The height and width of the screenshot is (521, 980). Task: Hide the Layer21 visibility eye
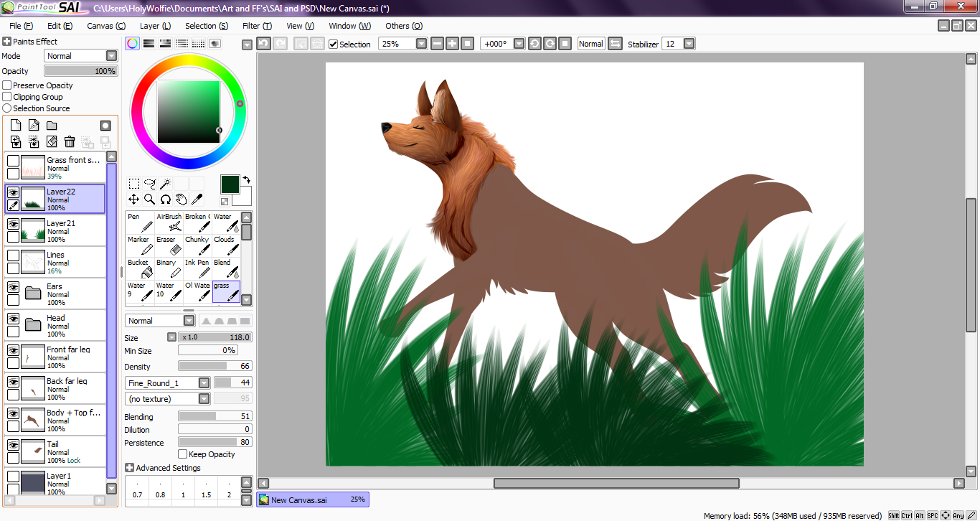pyautogui.click(x=13, y=224)
